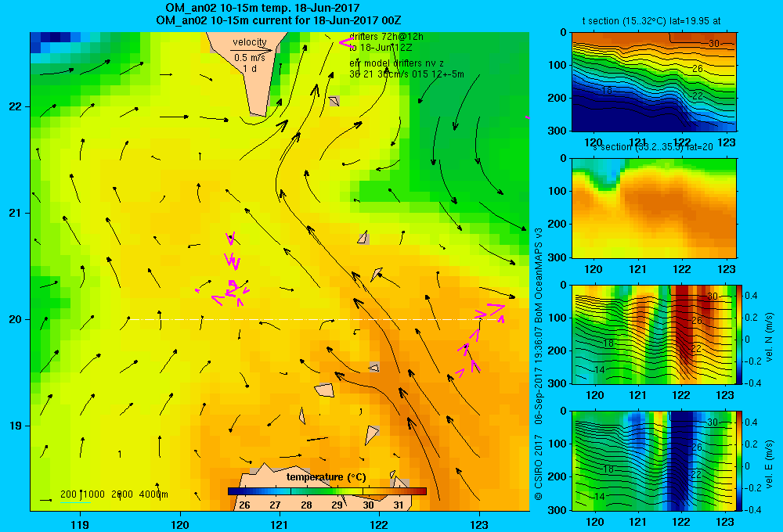
Task: Click the '0.5 m/s' velocity scale text
Action: click(250, 58)
